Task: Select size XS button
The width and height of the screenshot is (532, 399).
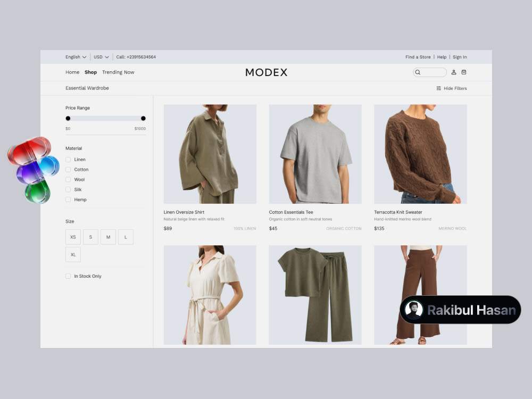Action: (73, 237)
